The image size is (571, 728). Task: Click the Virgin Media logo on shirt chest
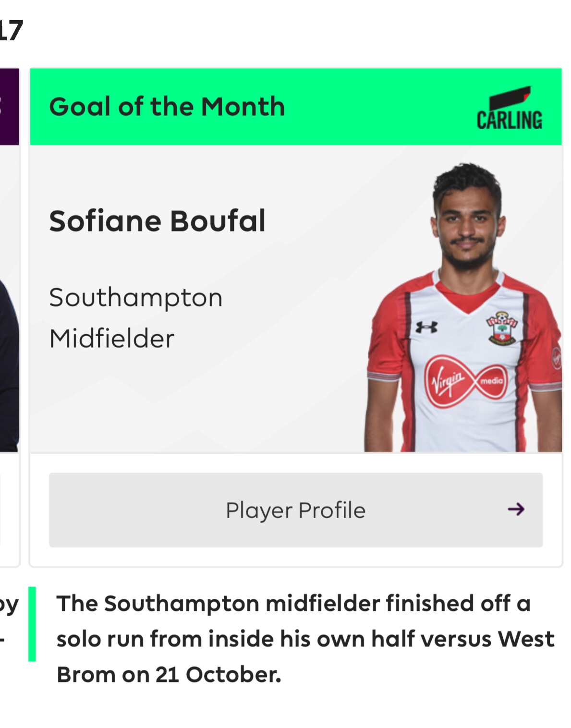465,381
